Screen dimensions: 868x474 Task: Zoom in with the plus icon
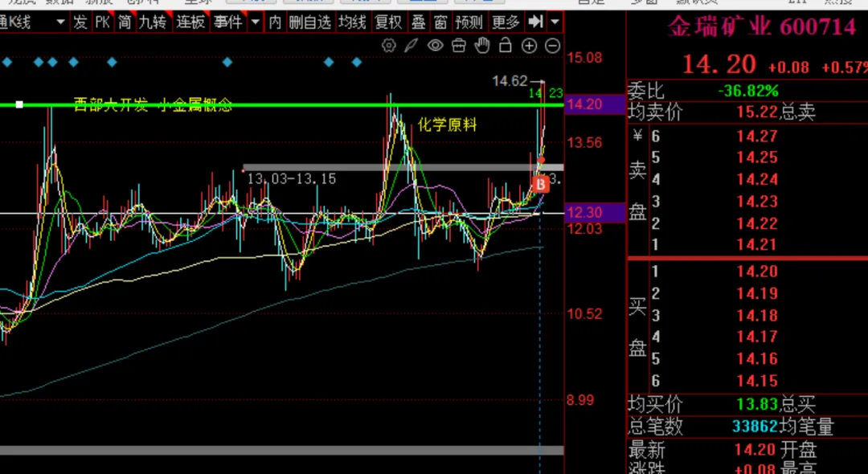(x=529, y=46)
